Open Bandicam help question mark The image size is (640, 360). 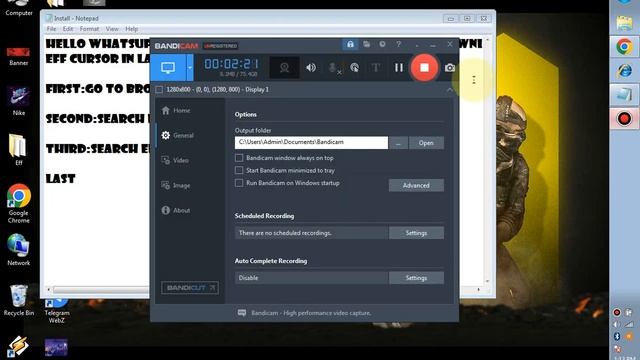coord(398,44)
